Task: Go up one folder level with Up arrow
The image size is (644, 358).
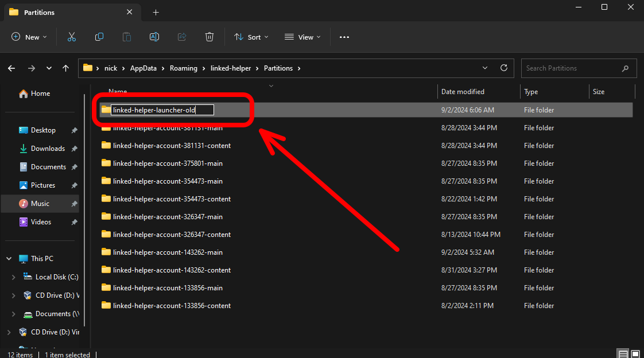Action: click(x=66, y=68)
